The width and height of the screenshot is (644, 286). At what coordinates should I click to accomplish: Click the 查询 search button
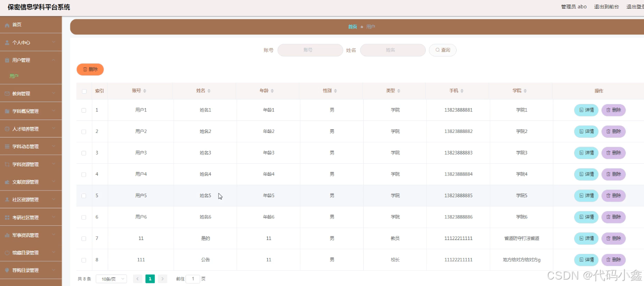pyautogui.click(x=442, y=50)
